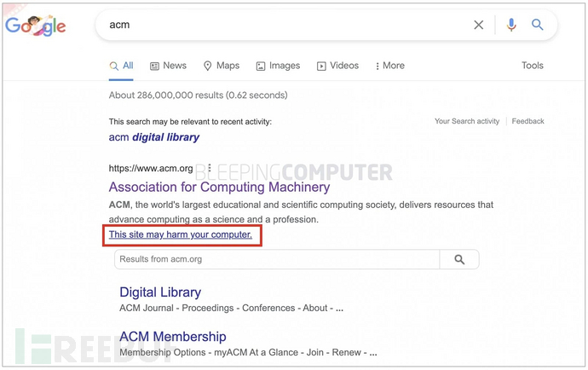
Task: Open the search Tools options
Action: 533,66
